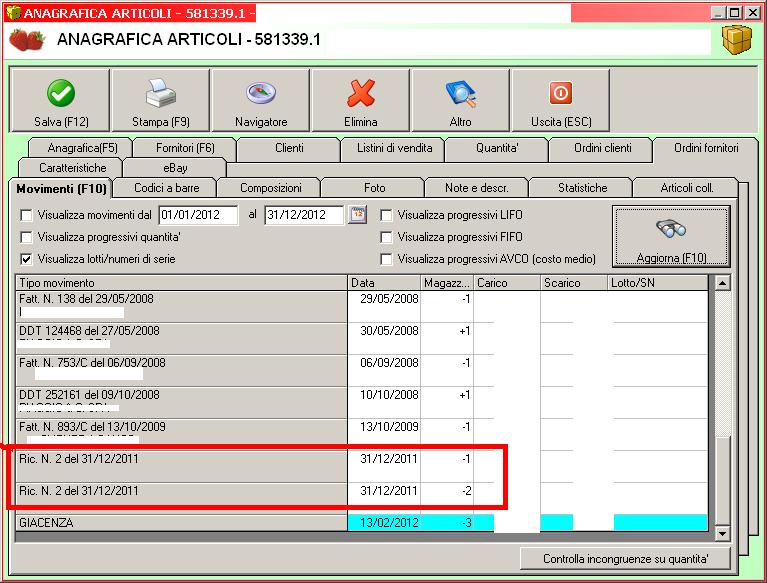Open the calendar date picker icon

358,214
